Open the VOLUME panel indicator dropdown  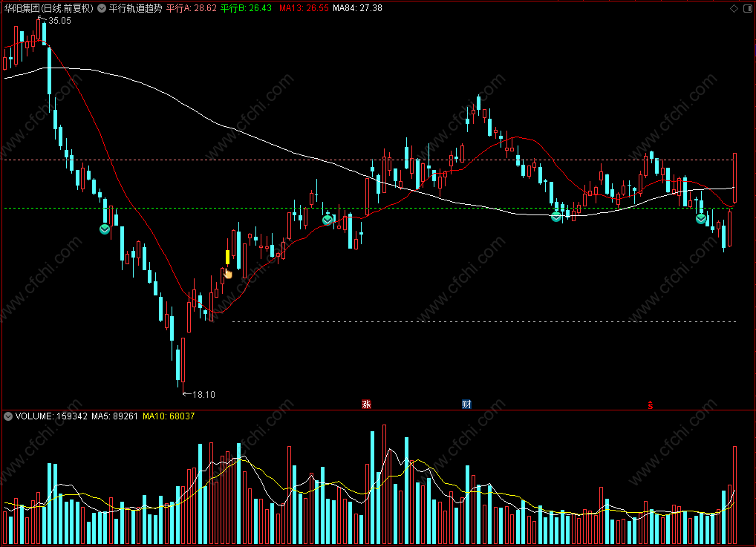coord(7,416)
